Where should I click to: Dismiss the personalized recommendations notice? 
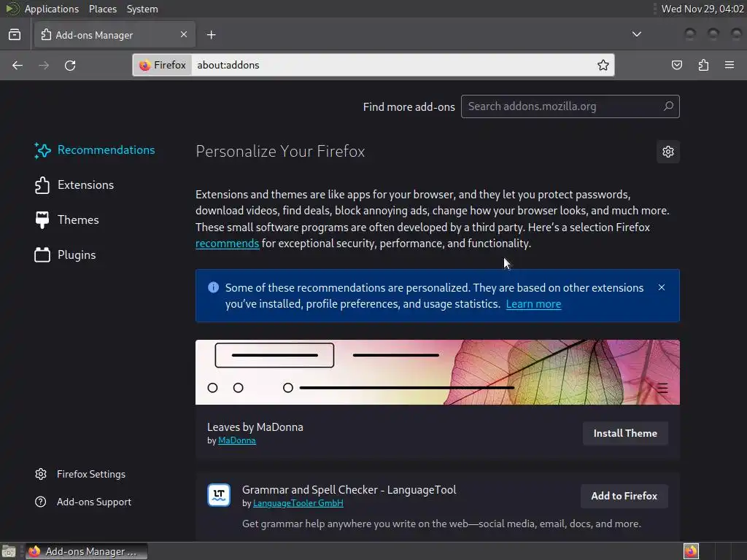pos(661,287)
